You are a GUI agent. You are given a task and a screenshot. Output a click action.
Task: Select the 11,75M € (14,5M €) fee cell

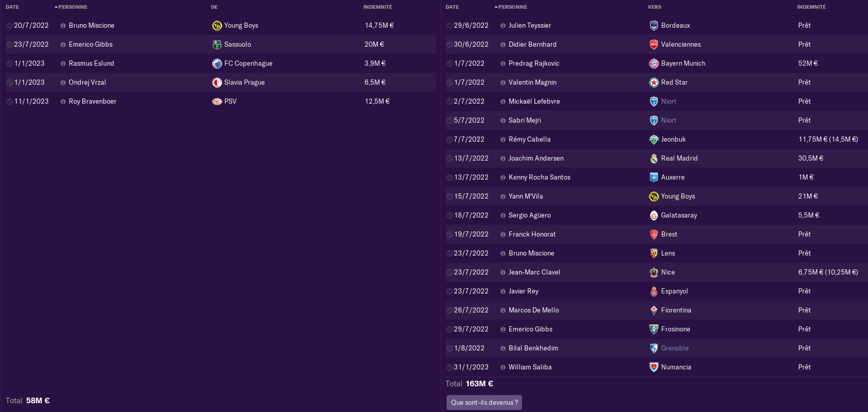tap(828, 140)
